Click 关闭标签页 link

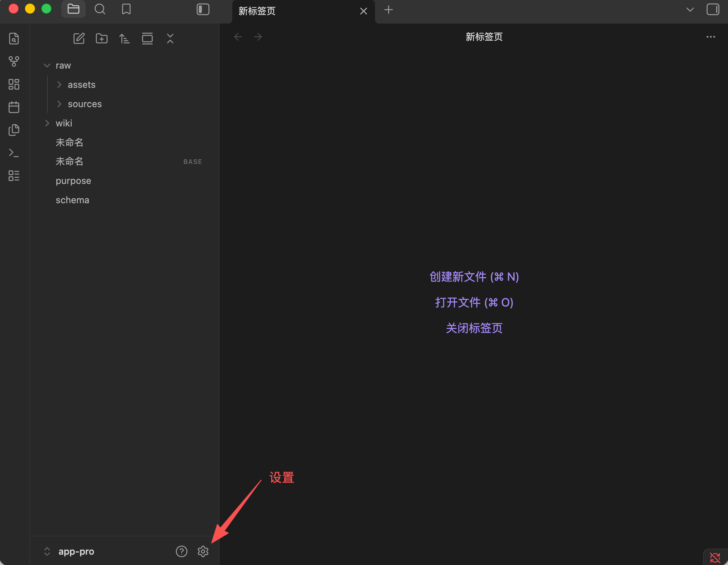(474, 328)
